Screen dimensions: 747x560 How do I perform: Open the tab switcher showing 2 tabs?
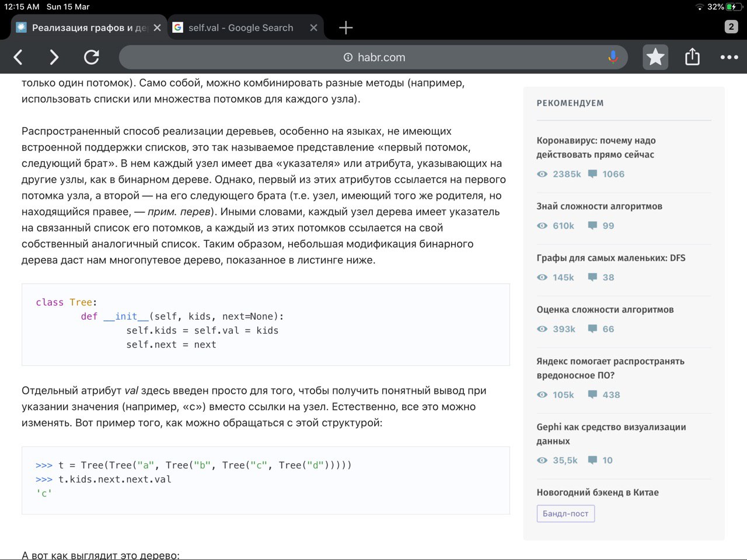pyautogui.click(x=731, y=26)
